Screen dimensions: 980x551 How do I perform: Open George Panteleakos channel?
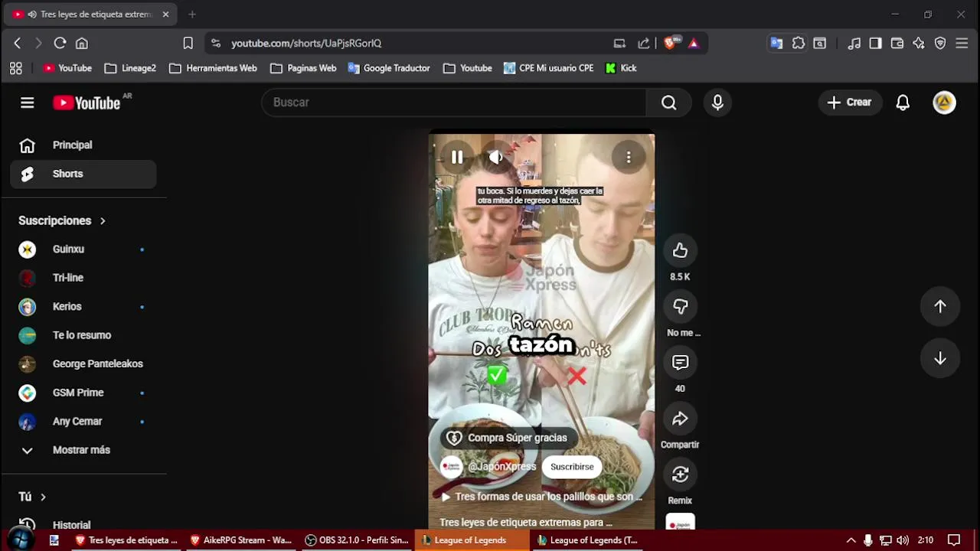coord(83,364)
